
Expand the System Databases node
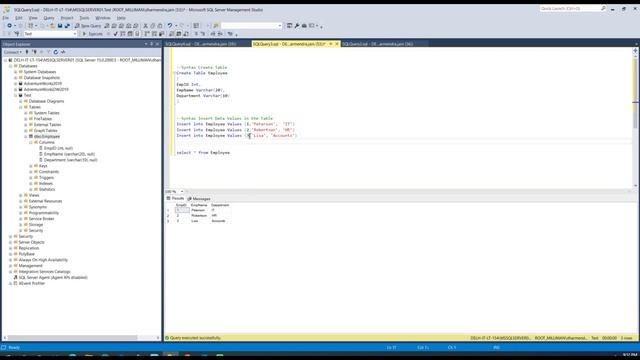tap(16, 72)
